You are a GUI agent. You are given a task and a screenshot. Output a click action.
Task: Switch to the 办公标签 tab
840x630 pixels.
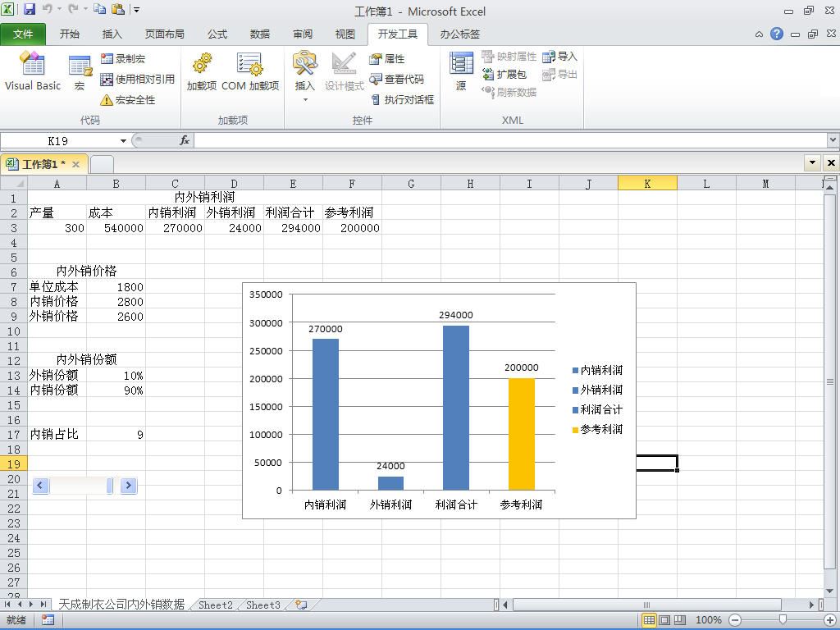point(459,34)
